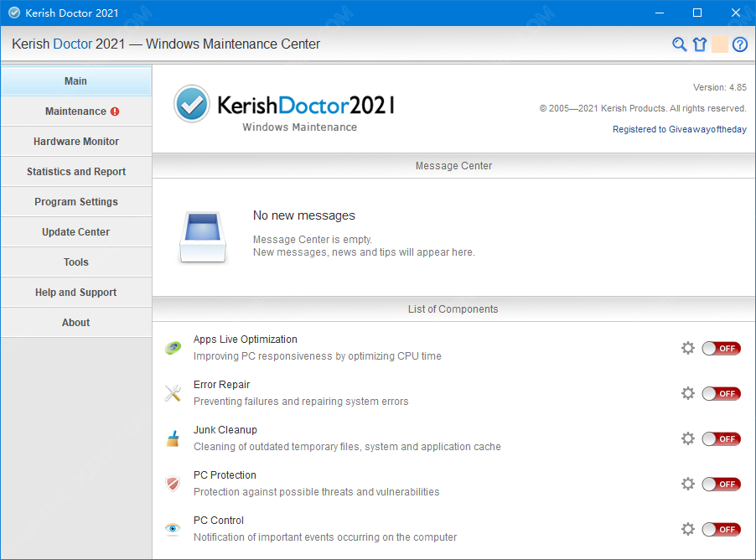Click the Junk Cleanup title text
This screenshot has height=560, width=756.
[225, 430]
